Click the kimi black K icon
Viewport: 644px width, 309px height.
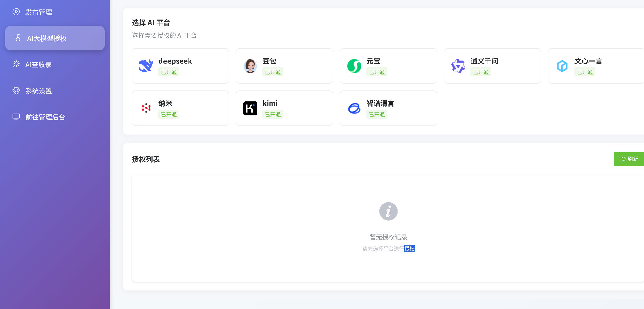click(250, 108)
